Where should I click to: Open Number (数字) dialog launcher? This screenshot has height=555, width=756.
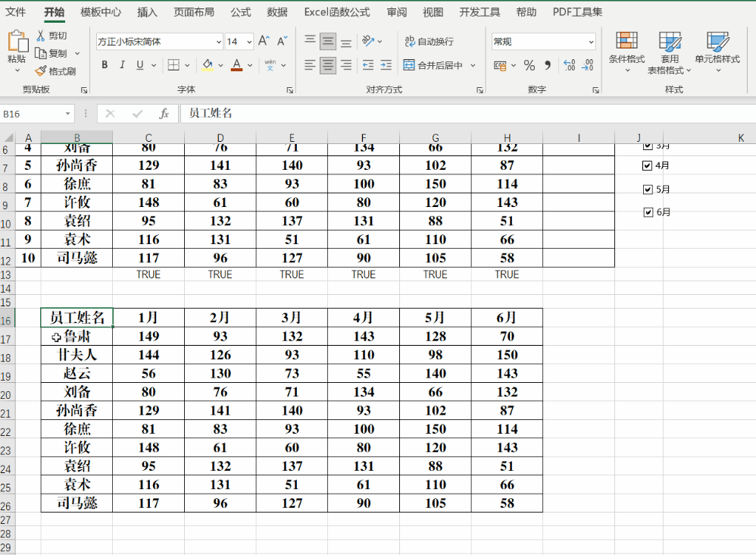click(x=596, y=90)
